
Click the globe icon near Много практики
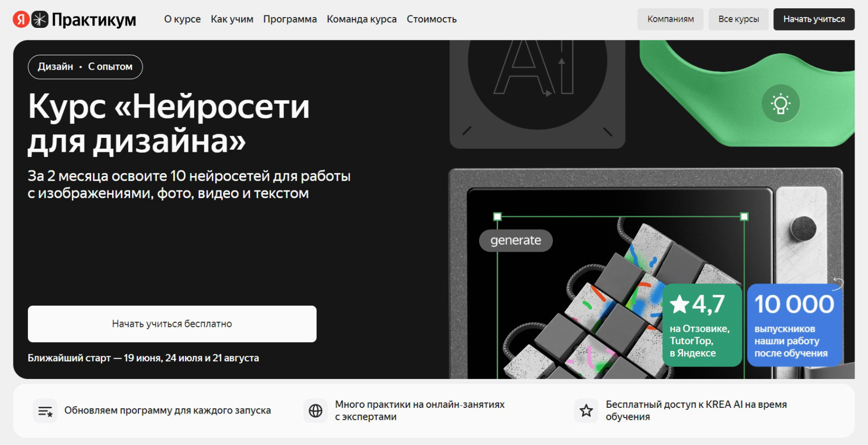(x=316, y=411)
